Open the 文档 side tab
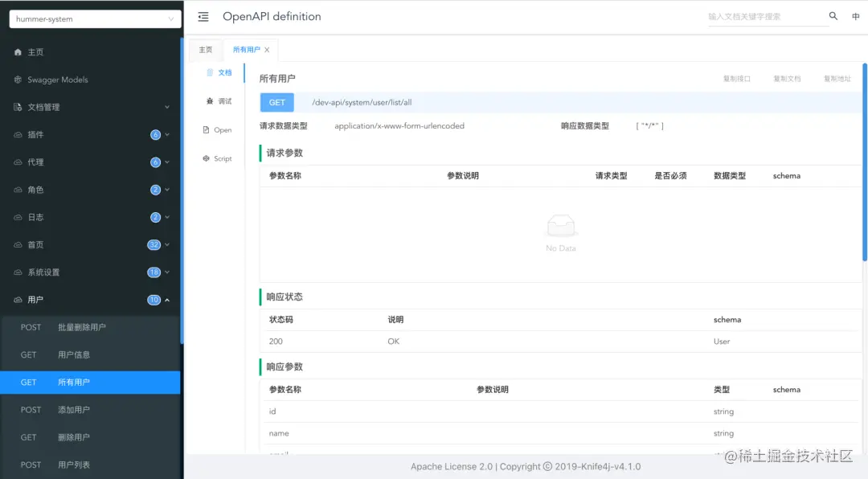 [219, 72]
